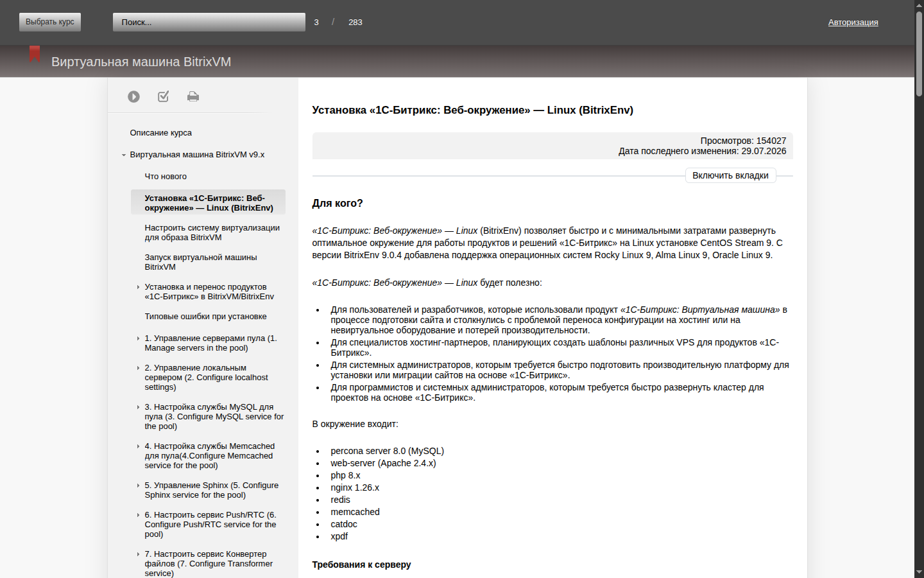Open 5. Управление Sphinx lesson
This screenshot has width=924, height=578.
tap(211, 490)
